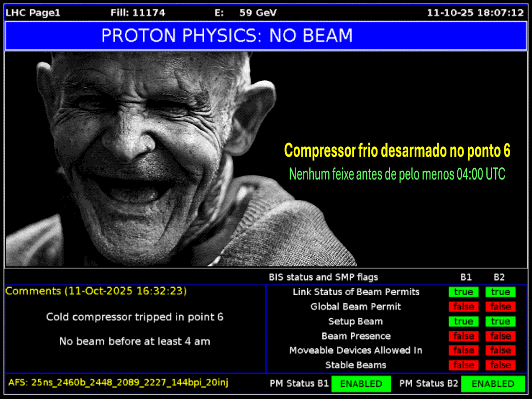Click the BIS status and SMP flags heading
This screenshot has height=399, width=532.
coord(323,277)
